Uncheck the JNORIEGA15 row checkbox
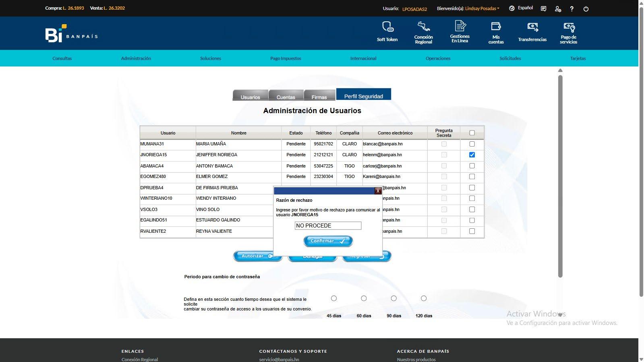 (472, 155)
